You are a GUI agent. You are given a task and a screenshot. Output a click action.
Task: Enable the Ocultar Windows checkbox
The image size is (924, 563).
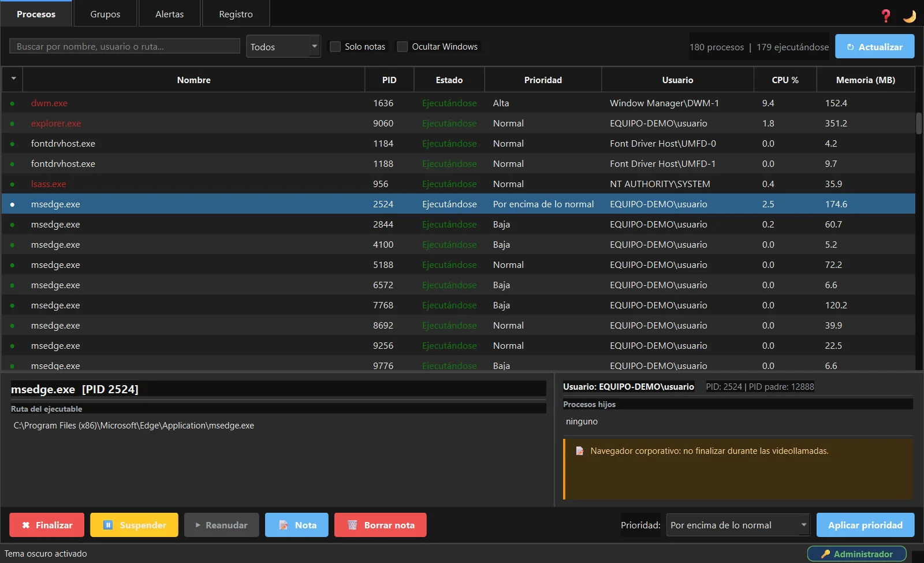pos(403,46)
